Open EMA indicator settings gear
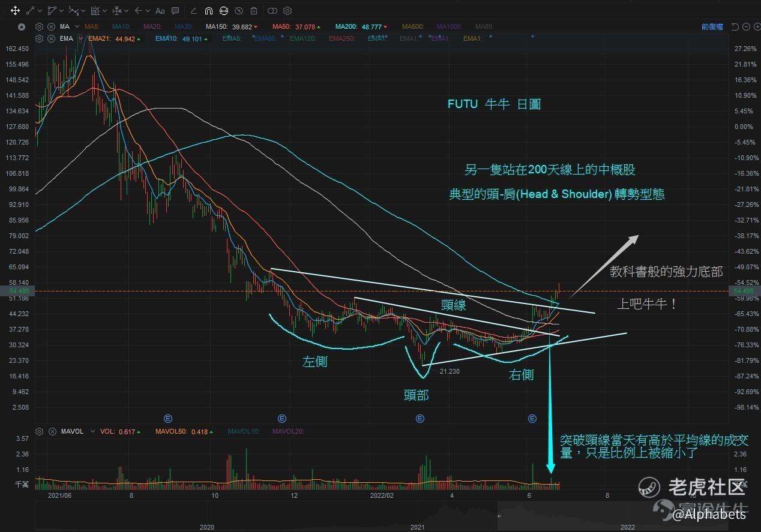Screen dimensions: 761x532 [40, 38]
